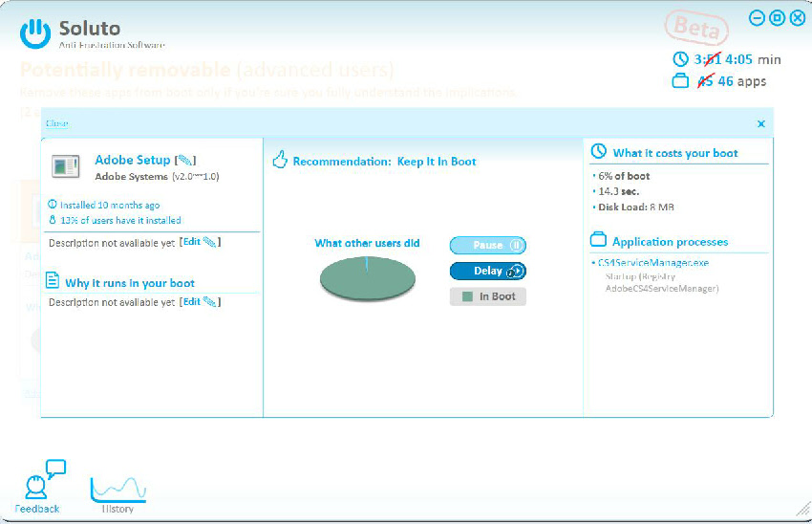Click '6% of boot' text
The image size is (812, 524).
[624, 176]
